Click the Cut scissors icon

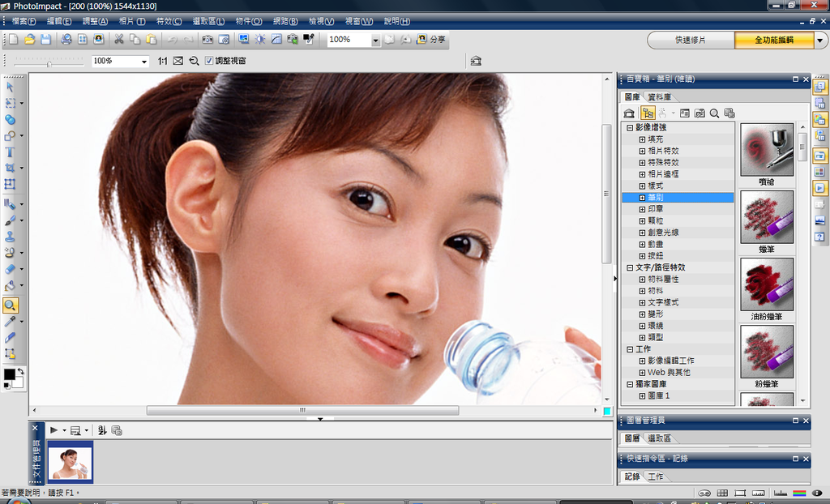pyautogui.click(x=119, y=39)
